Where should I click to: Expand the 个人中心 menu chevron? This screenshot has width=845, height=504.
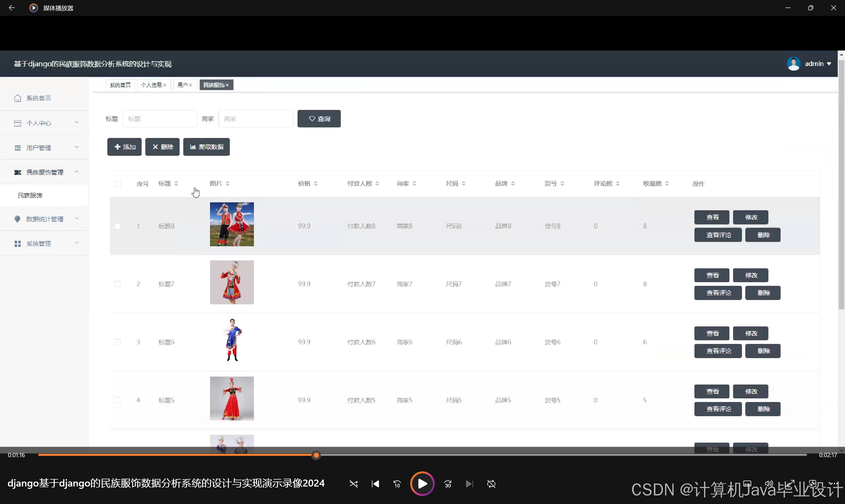(77, 122)
